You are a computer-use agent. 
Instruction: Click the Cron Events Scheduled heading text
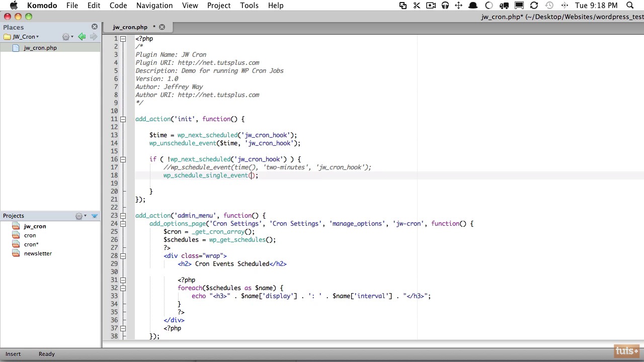click(x=232, y=264)
